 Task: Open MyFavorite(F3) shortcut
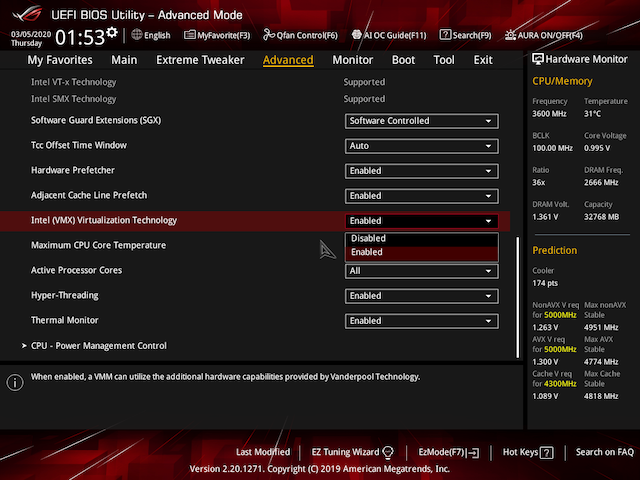pyautogui.click(x=217, y=36)
